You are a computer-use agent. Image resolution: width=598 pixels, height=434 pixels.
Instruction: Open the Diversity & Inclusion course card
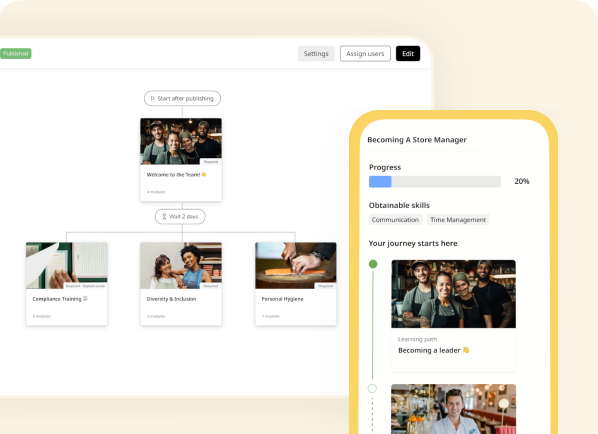(181, 284)
